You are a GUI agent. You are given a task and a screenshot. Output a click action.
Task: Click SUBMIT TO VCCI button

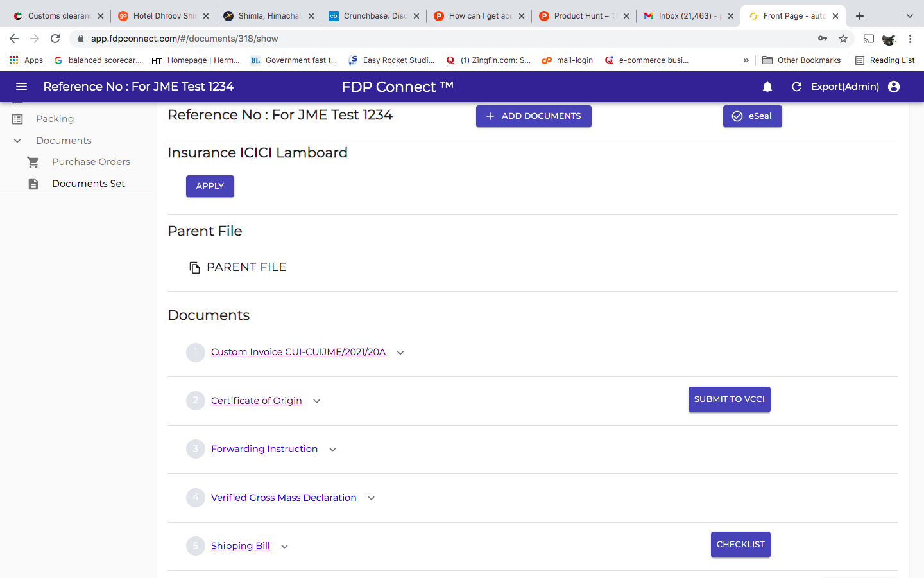[730, 399]
